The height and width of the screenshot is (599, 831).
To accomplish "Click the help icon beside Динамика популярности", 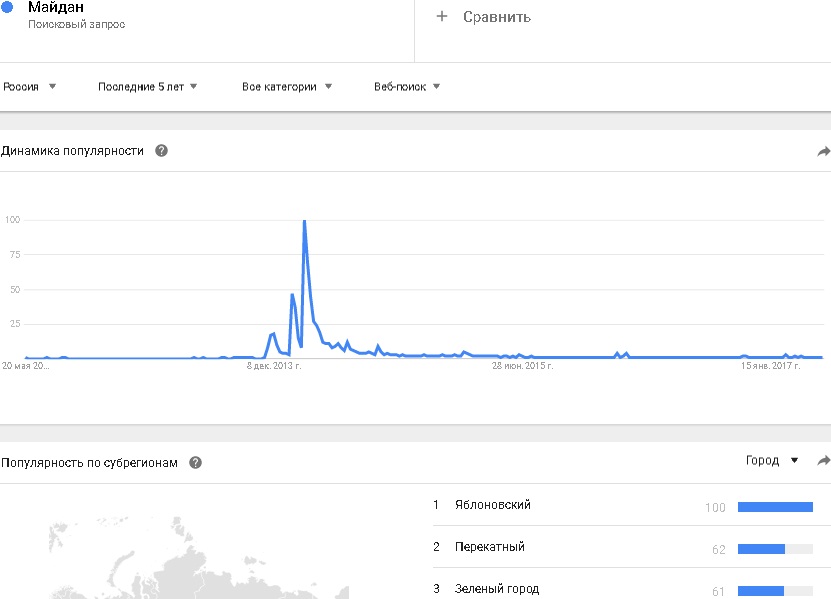I will point(161,151).
